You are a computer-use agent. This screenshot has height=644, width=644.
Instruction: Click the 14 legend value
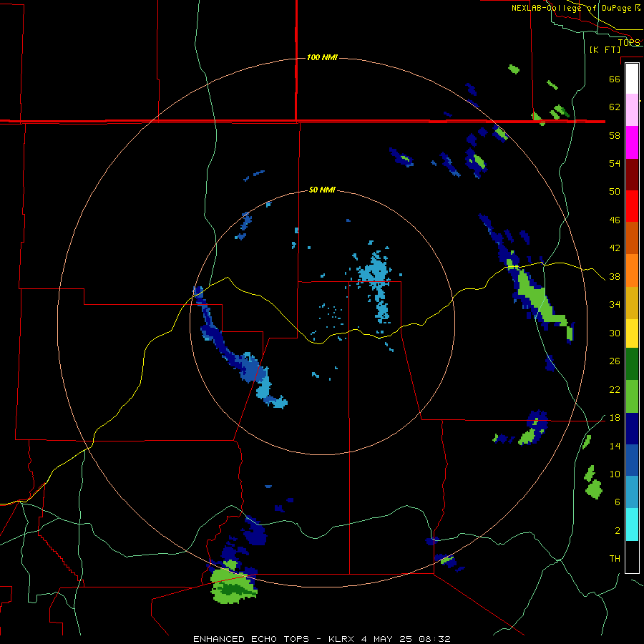615,446
